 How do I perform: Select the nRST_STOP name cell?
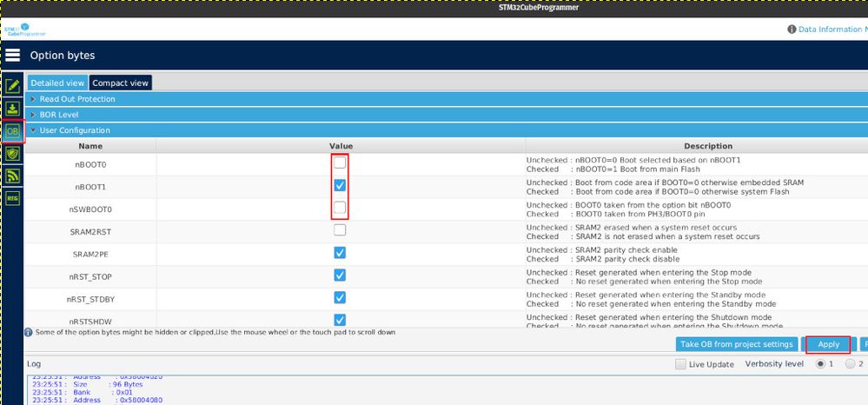(x=90, y=276)
